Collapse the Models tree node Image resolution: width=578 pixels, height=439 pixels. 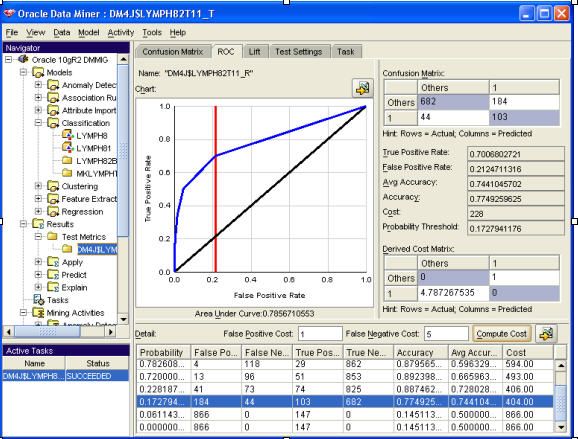(x=23, y=72)
